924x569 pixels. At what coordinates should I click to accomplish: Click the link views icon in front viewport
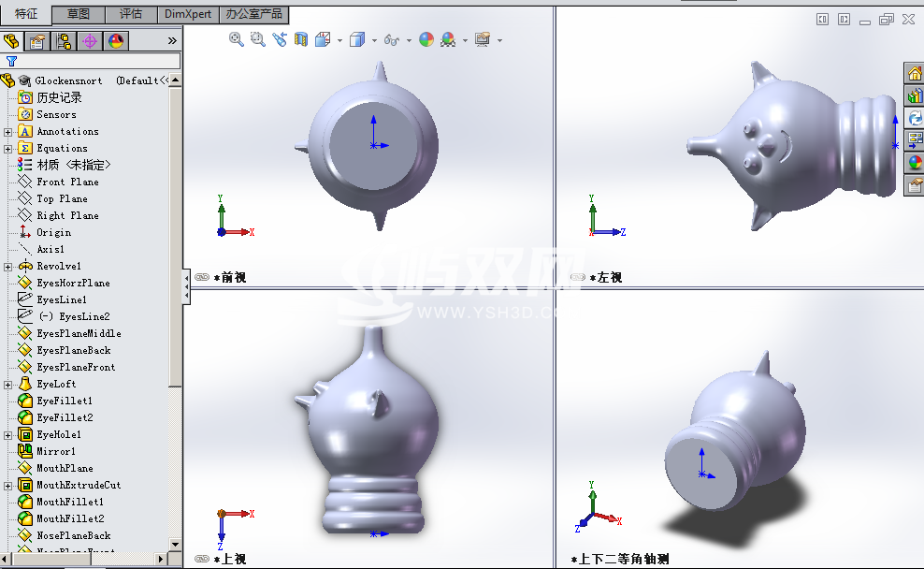point(202,277)
